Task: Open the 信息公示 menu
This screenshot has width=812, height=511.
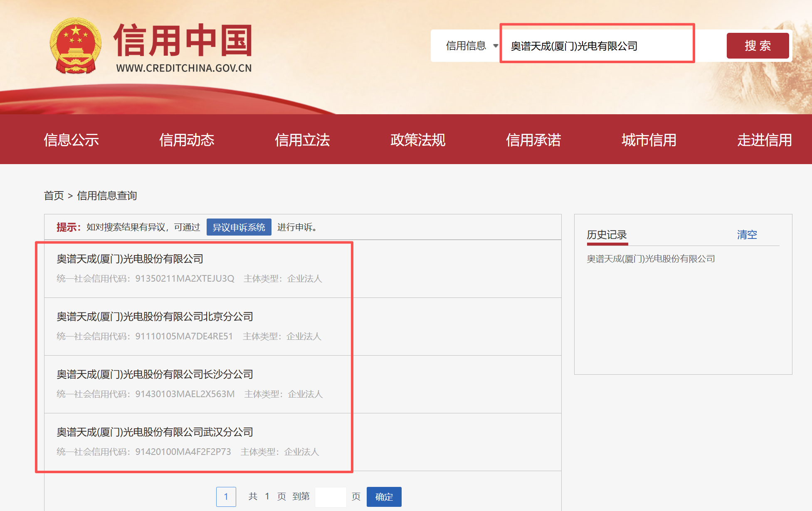Action: pyautogui.click(x=71, y=140)
